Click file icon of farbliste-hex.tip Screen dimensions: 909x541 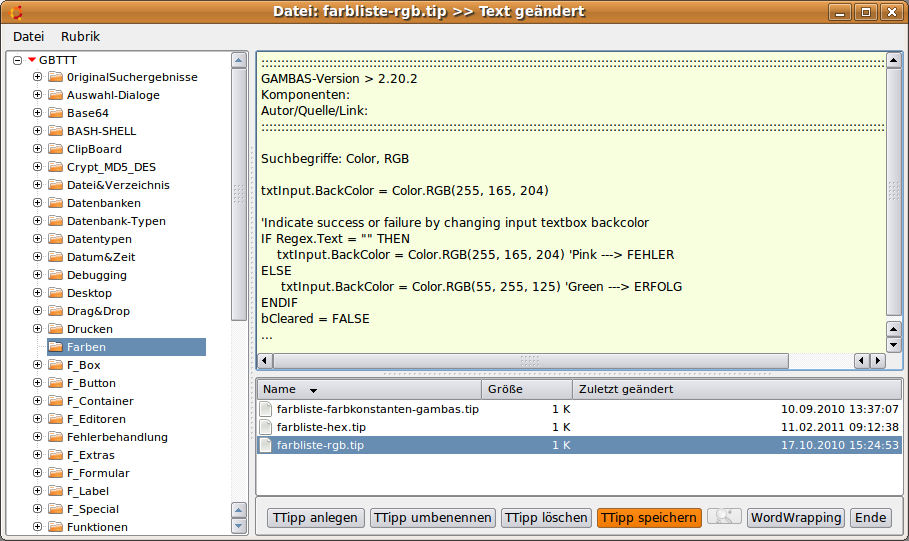pos(265,427)
